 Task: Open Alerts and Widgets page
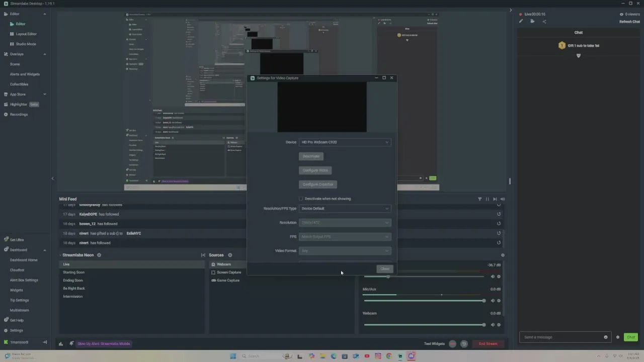pyautogui.click(x=25, y=74)
